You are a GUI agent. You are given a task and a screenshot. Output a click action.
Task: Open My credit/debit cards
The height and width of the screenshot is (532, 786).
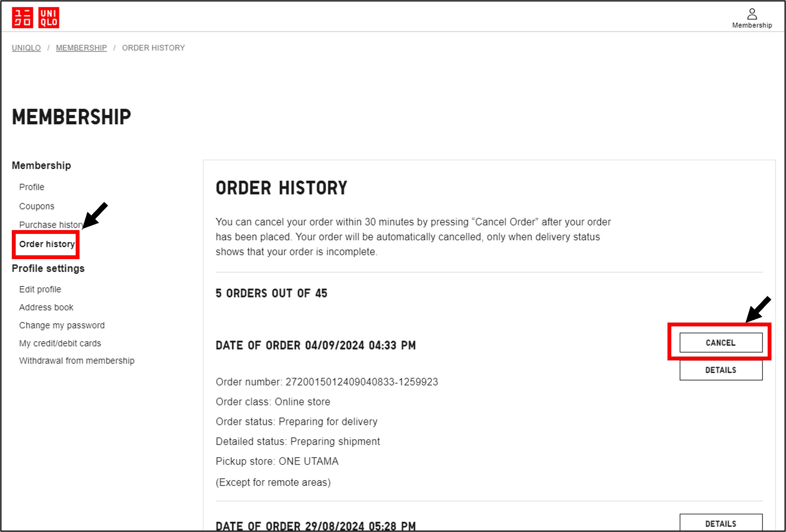coord(60,343)
